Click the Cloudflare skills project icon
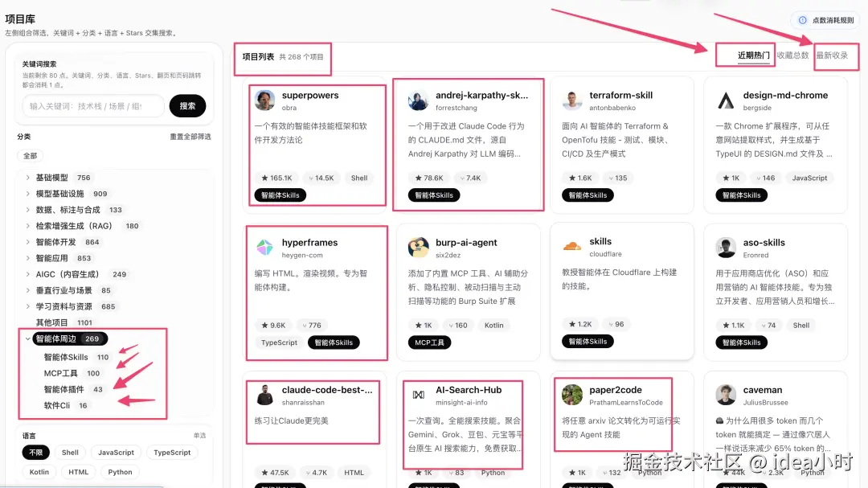Viewport: 868px width, 488px height. click(x=571, y=247)
